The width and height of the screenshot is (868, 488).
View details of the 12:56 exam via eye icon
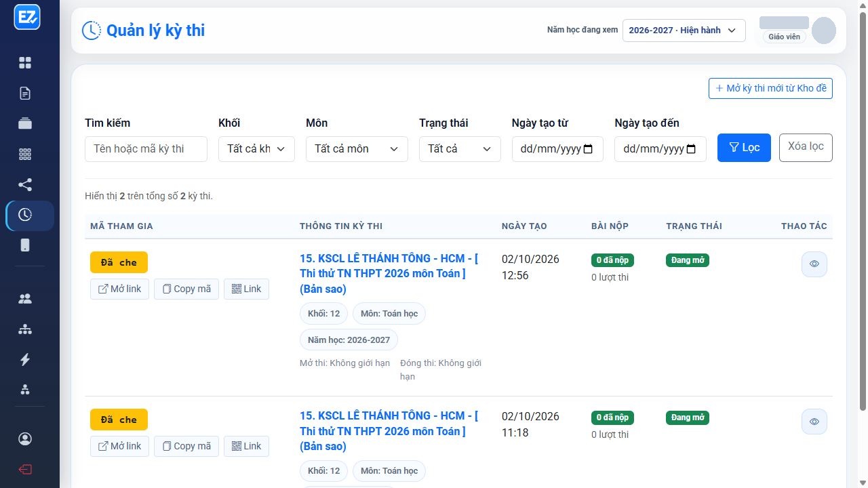pos(814,264)
